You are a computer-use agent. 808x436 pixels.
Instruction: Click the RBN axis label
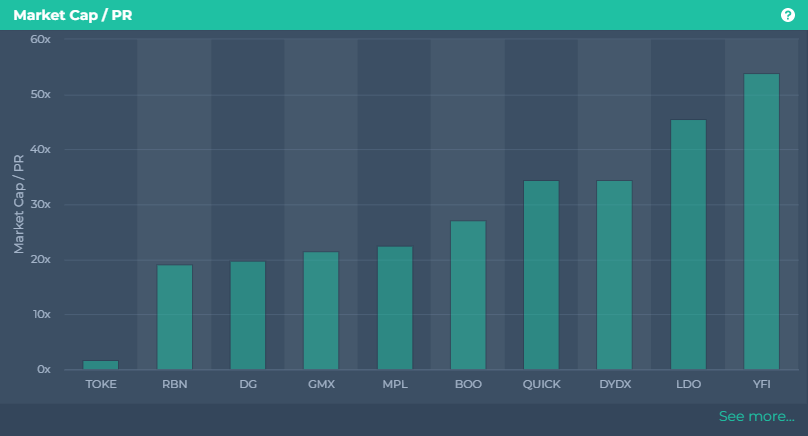pos(175,384)
